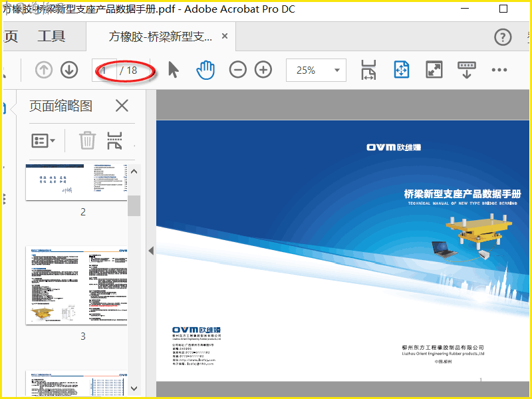Go to next page with down arrow
532x399 pixels.
tap(69, 70)
